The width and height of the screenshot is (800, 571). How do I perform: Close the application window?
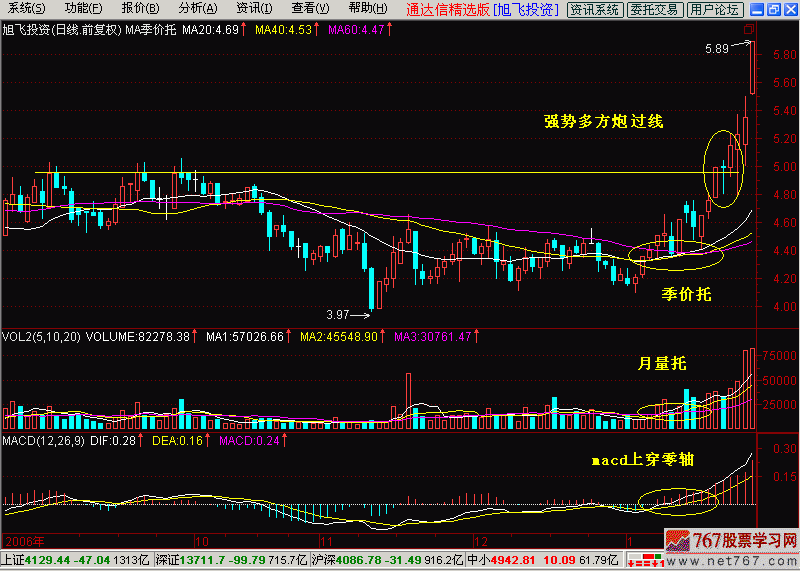click(x=789, y=9)
